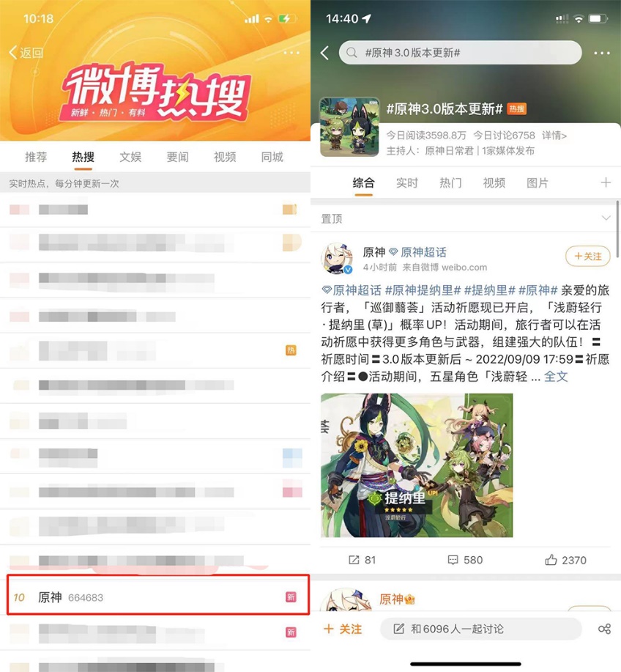Open the three-dot menu on hot search header
Image resolution: width=621 pixels, height=672 pixels.
tap(291, 53)
